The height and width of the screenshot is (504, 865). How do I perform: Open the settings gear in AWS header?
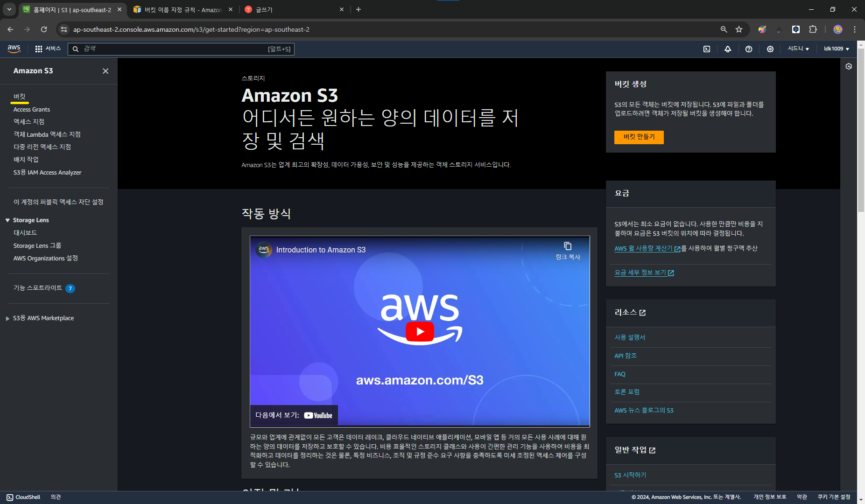click(x=770, y=49)
